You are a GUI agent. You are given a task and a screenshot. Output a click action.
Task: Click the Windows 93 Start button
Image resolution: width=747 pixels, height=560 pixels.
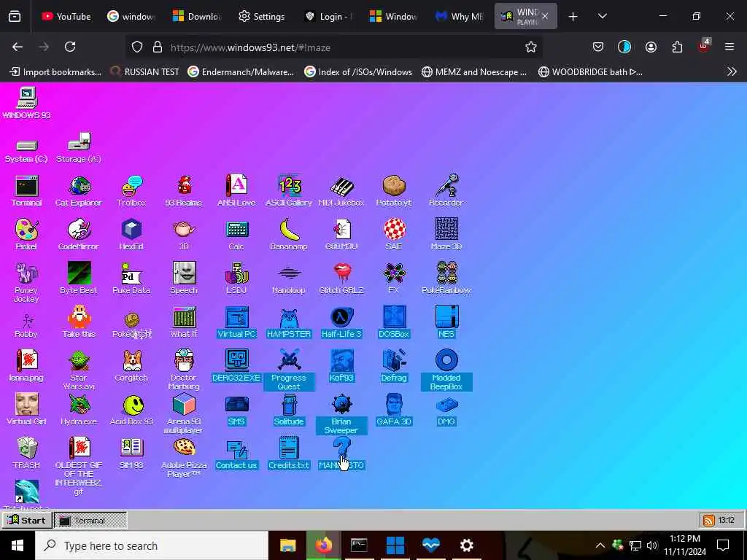27,520
